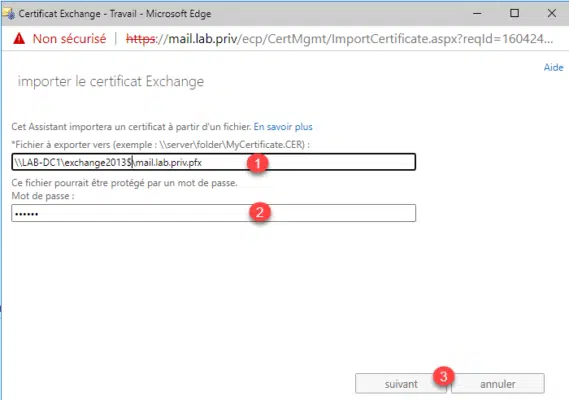Viewport: 569px width, 400px height.
Task: Click the suivant button
Action: click(x=401, y=384)
